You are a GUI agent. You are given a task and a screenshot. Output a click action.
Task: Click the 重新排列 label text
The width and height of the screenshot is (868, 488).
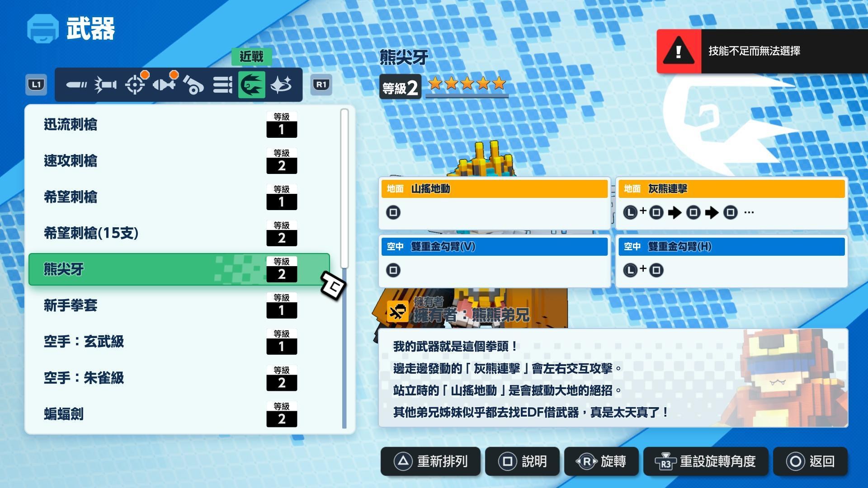pos(442,461)
